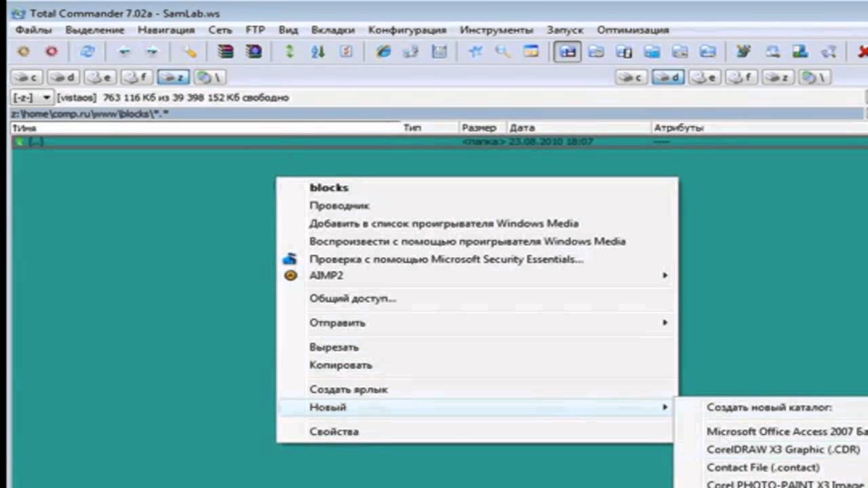This screenshot has width=868, height=488.
Task: Switch right panel to drive z
Action: (778, 77)
